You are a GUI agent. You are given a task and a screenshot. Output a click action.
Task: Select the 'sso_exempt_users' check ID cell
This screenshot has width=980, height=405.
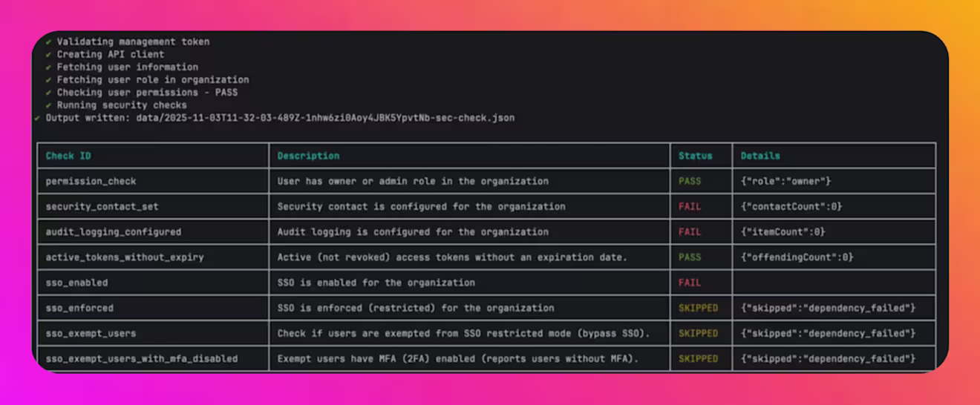(x=153, y=333)
